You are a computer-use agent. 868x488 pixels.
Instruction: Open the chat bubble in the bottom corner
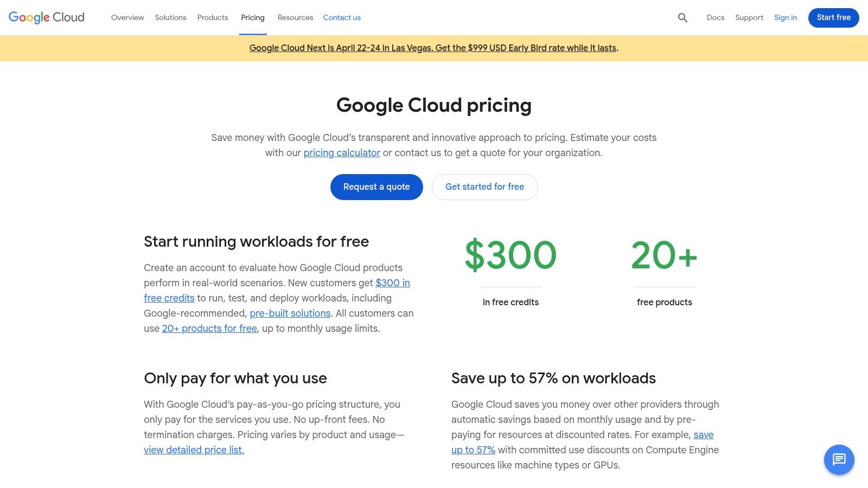839,460
